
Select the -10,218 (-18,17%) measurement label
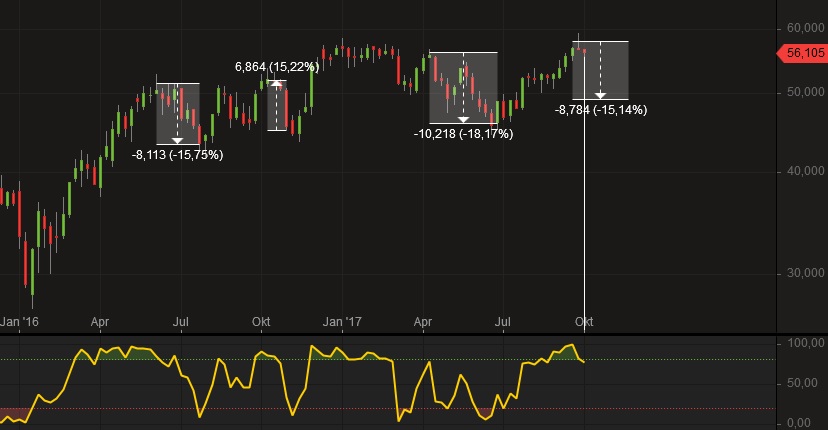(463, 134)
